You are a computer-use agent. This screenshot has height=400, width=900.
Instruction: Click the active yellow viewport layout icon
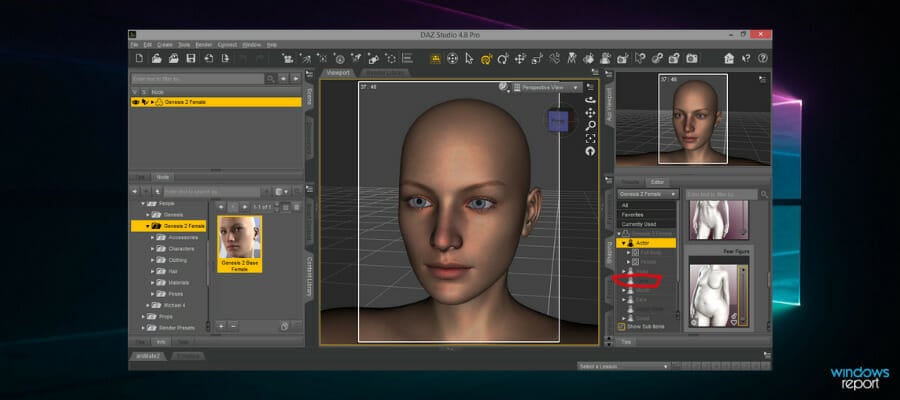(x=436, y=58)
